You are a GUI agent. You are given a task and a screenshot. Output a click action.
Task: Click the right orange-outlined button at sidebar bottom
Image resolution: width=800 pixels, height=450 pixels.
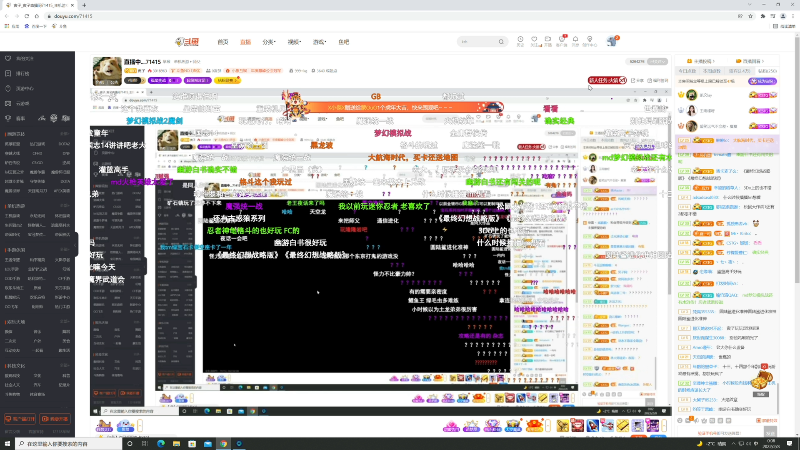click(55, 419)
